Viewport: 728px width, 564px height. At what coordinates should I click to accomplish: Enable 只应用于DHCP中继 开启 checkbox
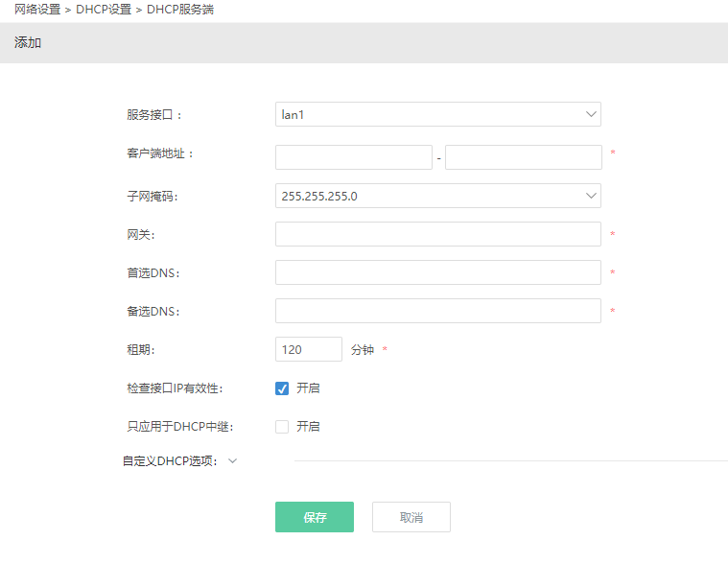[282, 427]
